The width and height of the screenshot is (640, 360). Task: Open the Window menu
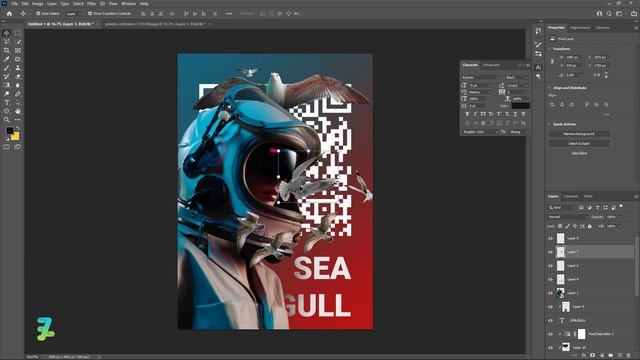(x=129, y=4)
